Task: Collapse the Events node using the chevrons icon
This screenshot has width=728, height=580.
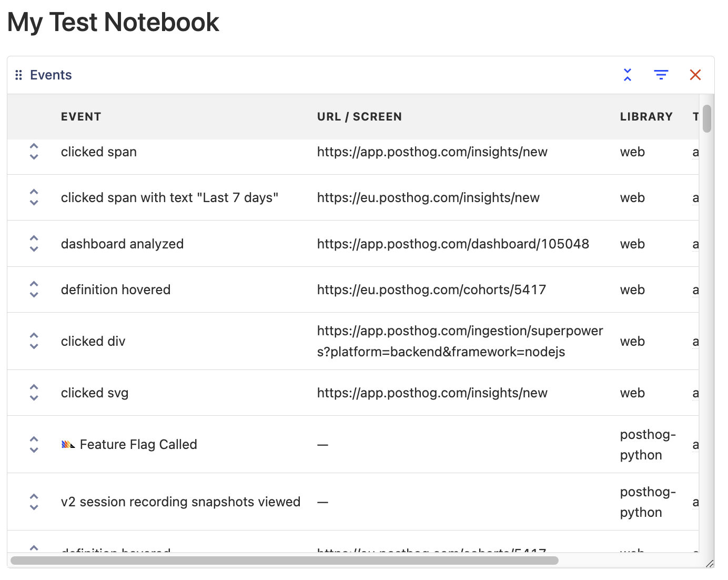Action: point(628,75)
